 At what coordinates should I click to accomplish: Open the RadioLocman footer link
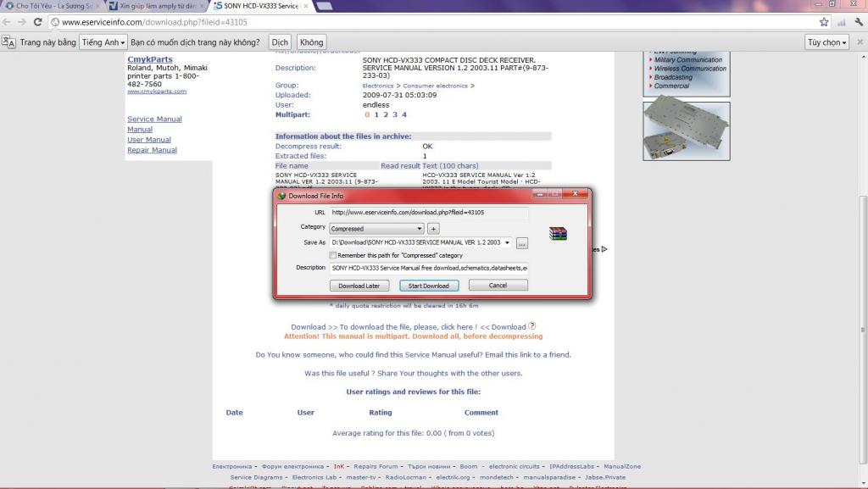406,477
